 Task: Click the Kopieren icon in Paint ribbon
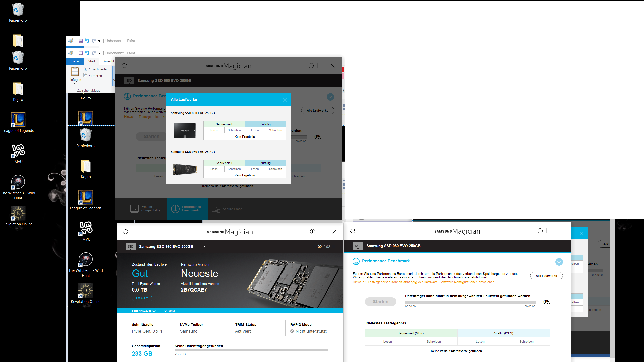point(86,76)
